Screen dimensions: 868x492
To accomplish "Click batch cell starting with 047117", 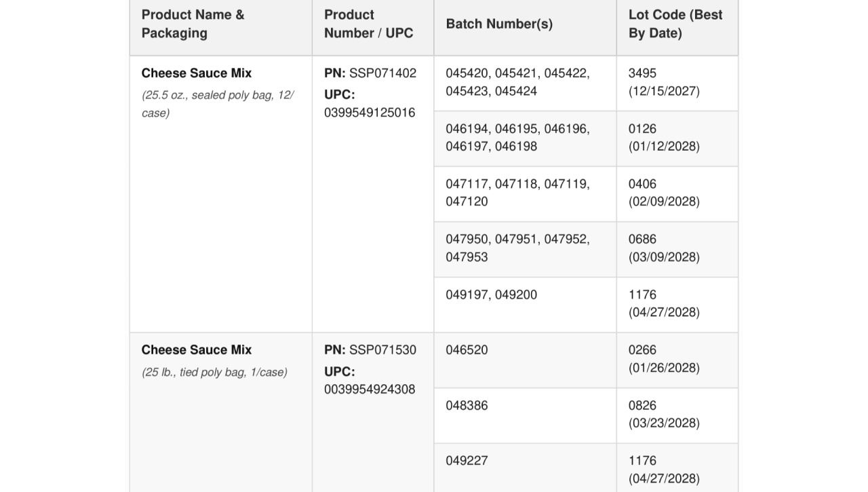I will coord(525,194).
